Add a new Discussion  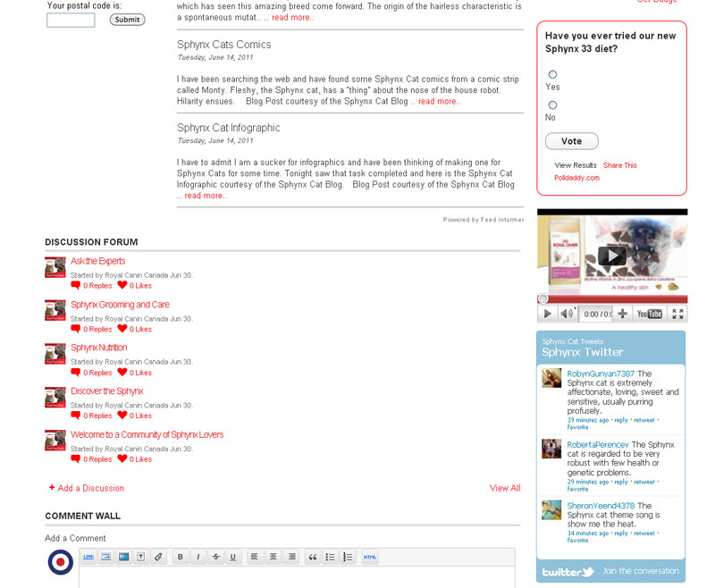[90, 488]
